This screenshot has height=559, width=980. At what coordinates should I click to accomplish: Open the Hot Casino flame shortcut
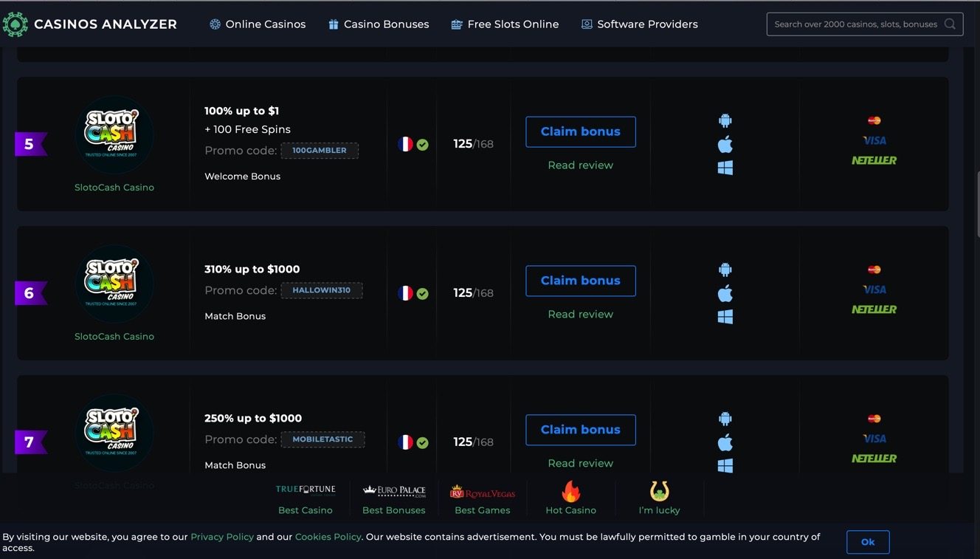coord(571,498)
